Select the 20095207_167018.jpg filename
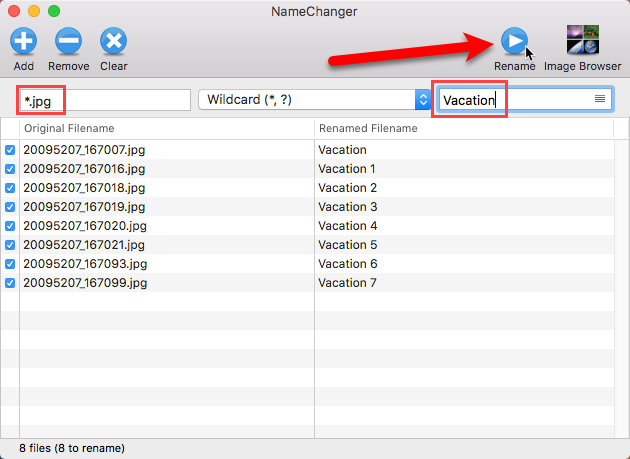Image resolution: width=630 pixels, height=459 pixels. pos(84,188)
